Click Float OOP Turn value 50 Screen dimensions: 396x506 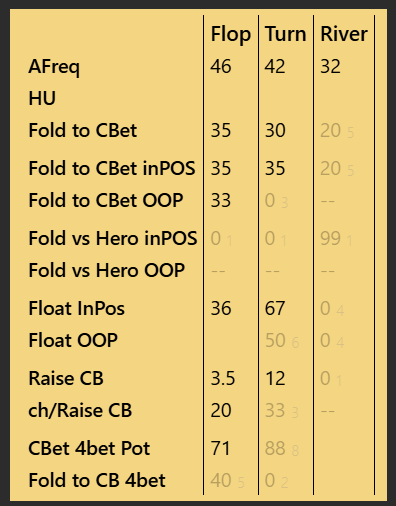tap(275, 340)
